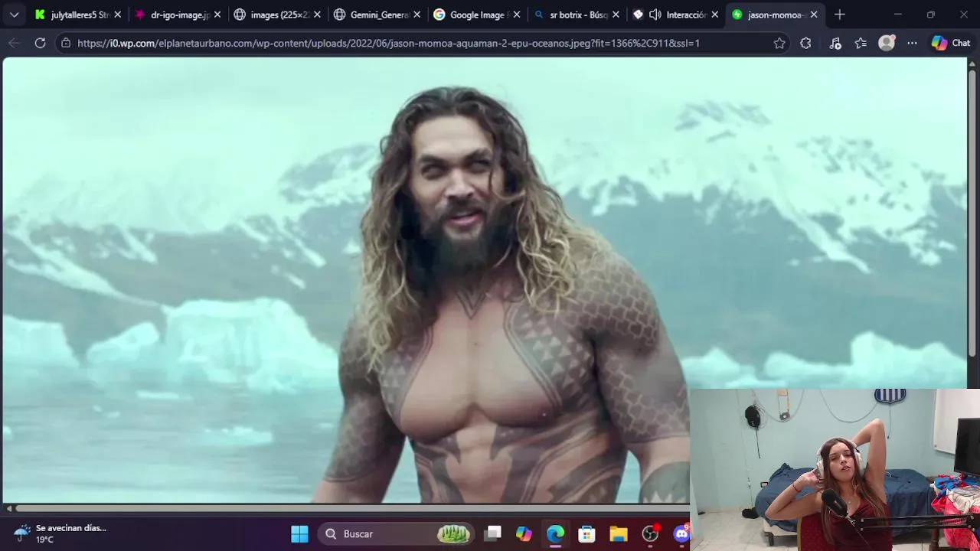Close the active jason-momoa tab

coord(815,15)
